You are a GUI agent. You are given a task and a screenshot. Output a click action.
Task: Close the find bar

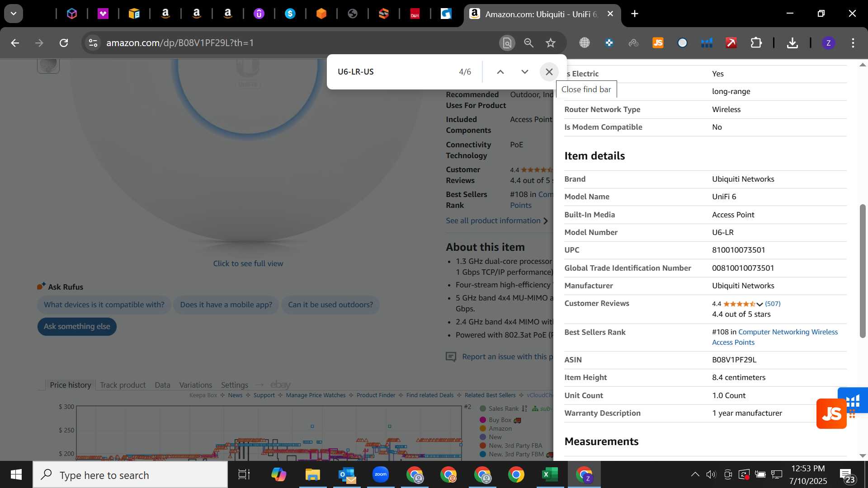[549, 72]
